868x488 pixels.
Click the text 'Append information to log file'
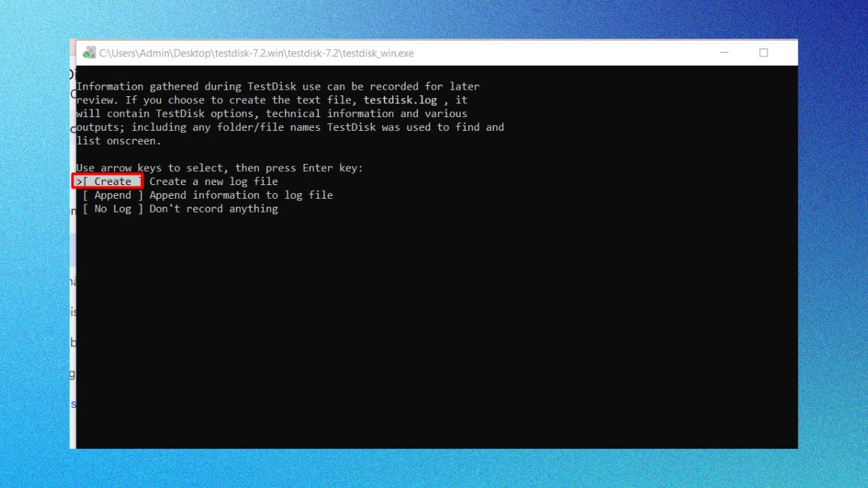(241, 195)
